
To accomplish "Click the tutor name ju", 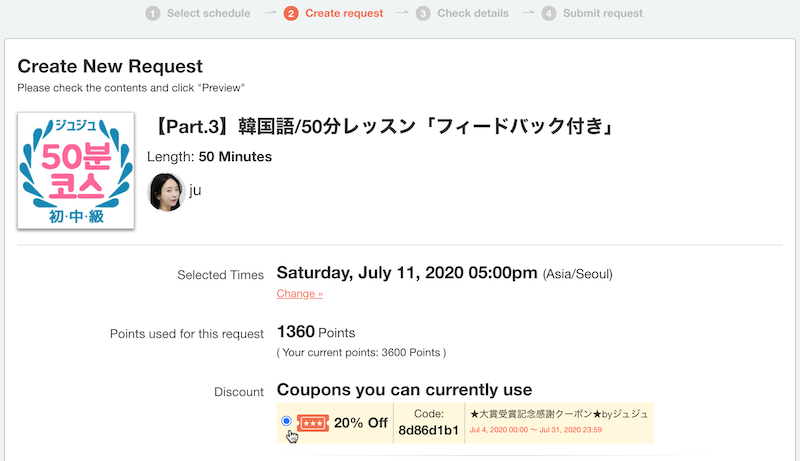I will (195, 190).
